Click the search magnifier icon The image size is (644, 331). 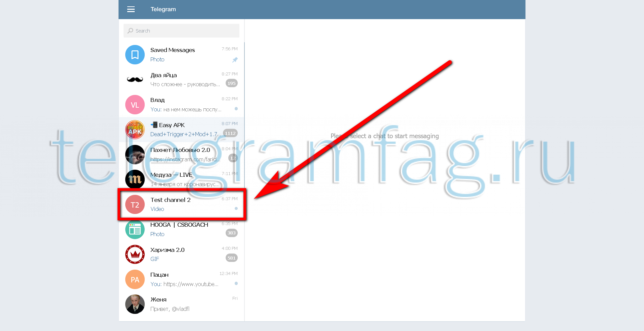130,31
